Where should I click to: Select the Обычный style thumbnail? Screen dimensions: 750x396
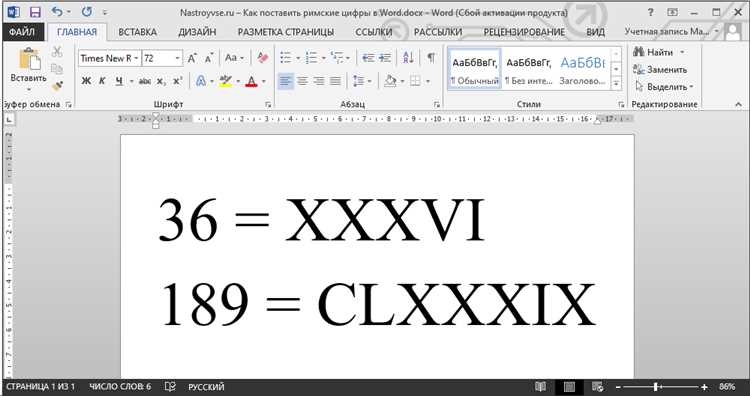point(474,69)
